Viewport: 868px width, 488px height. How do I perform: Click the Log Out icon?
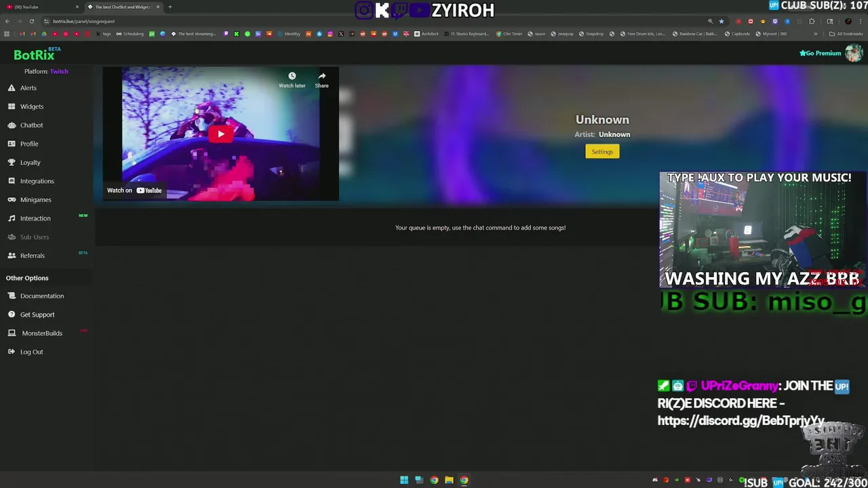[x=12, y=352]
